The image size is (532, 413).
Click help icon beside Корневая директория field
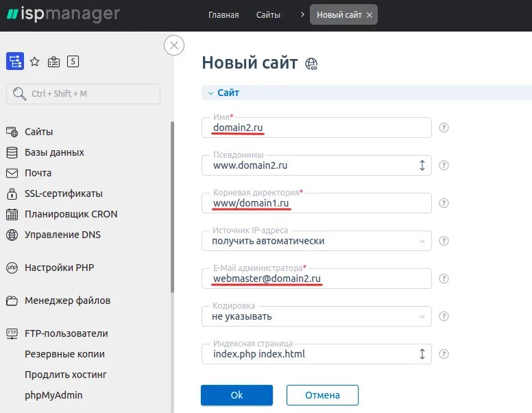click(444, 203)
